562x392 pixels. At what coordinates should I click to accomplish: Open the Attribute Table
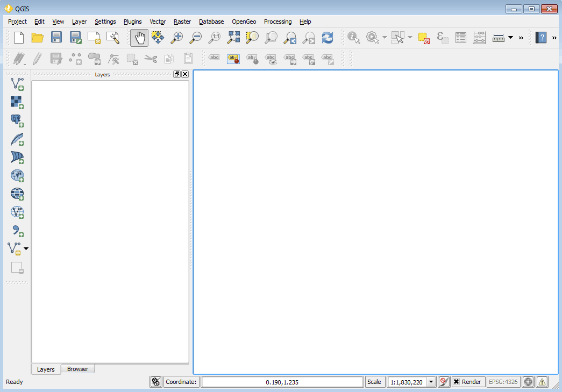pos(461,38)
